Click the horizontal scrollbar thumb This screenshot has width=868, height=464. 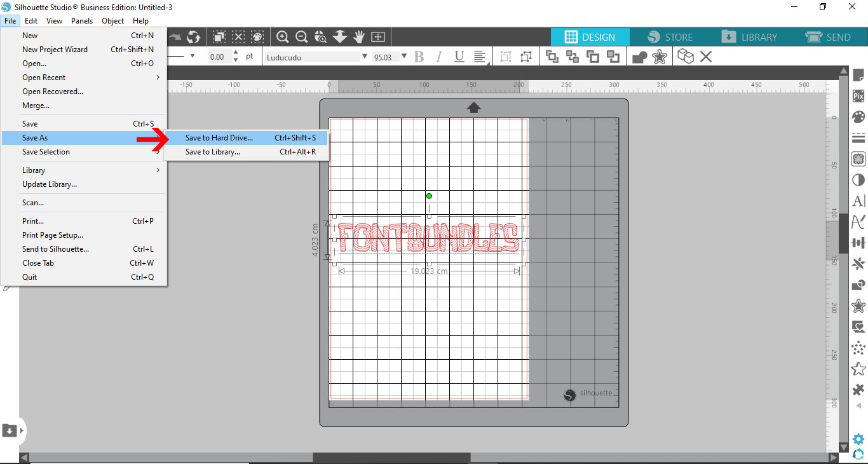coord(391,458)
